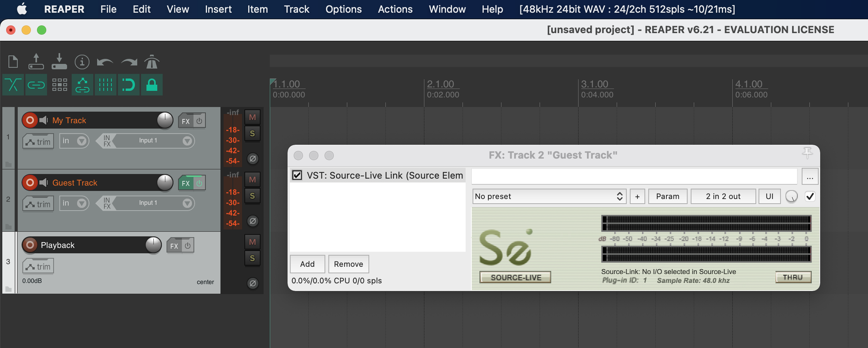Image resolution: width=868 pixels, height=348 pixels.
Task: Open trim envelope button on My Track
Action: [x=38, y=142]
